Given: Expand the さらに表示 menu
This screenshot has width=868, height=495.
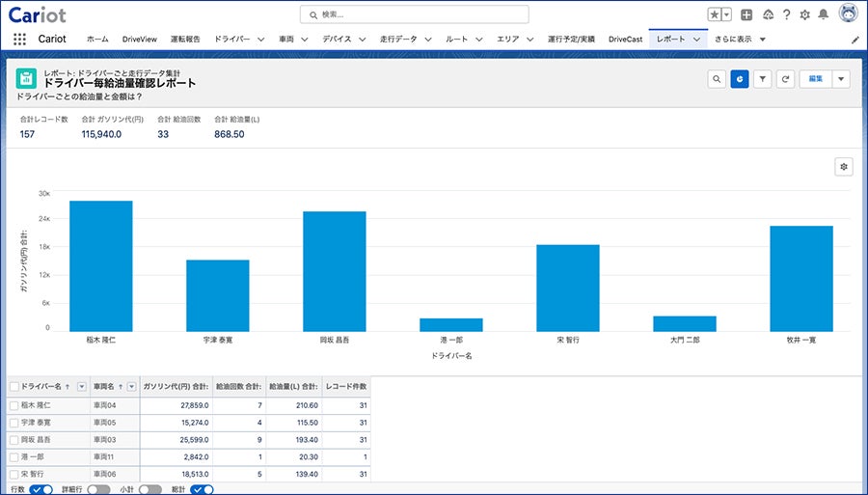Looking at the screenshot, I should pos(740,40).
